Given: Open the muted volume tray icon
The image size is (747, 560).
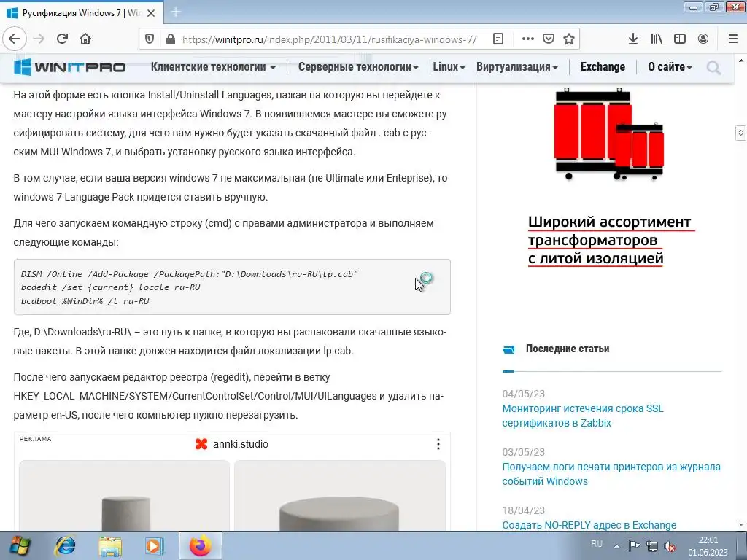Looking at the screenshot, I should (x=670, y=546).
